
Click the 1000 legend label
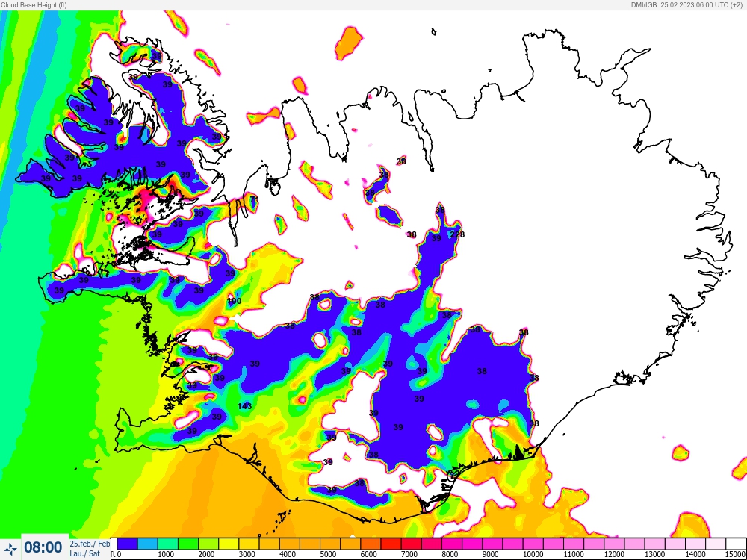click(165, 554)
